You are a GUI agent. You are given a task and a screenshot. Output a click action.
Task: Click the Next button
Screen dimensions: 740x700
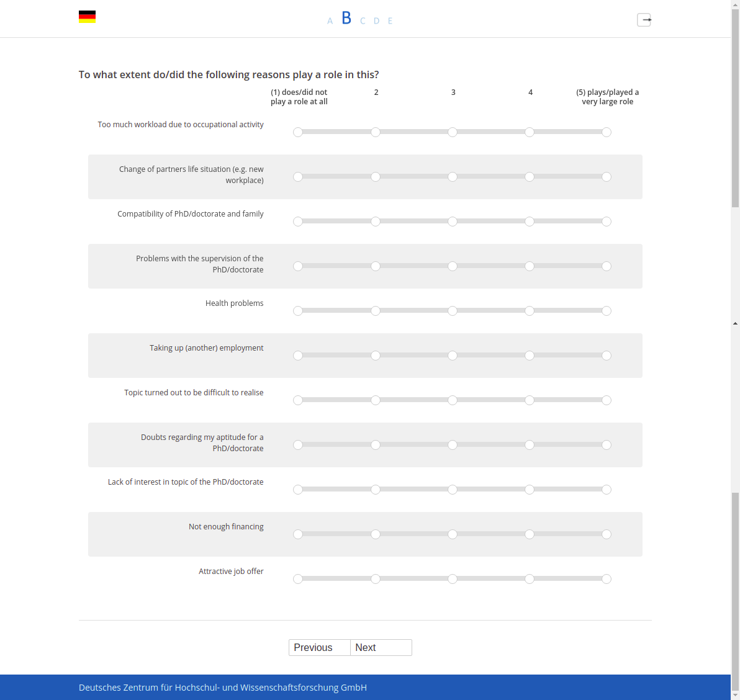tap(381, 647)
